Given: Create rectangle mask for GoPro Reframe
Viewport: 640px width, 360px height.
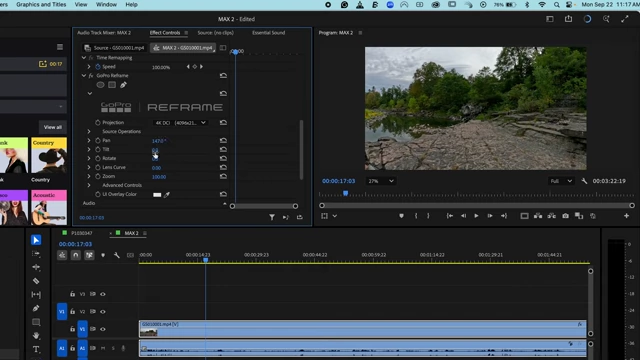Looking at the screenshot, I should pyautogui.click(x=112, y=85).
